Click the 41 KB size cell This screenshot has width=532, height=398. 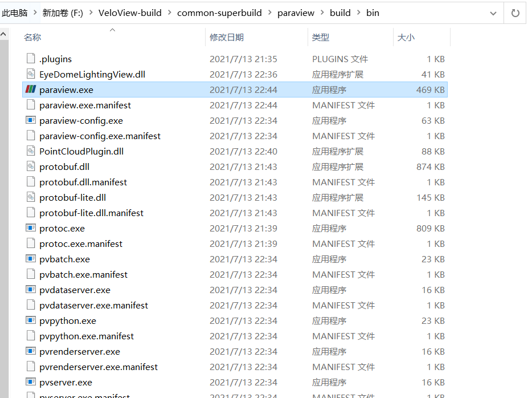[433, 74]
